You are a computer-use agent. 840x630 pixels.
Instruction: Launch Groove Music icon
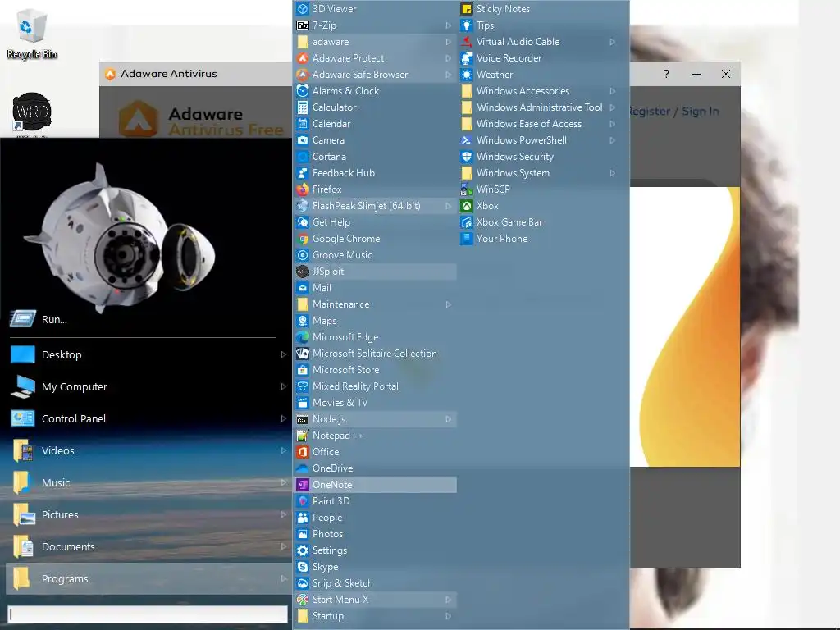(303, 255)
